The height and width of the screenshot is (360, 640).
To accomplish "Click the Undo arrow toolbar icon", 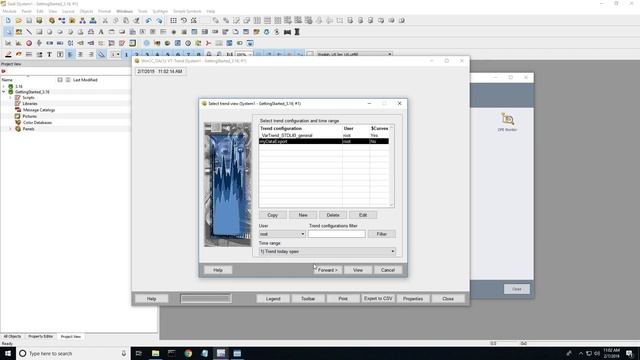I will click(x=148, y=20).
